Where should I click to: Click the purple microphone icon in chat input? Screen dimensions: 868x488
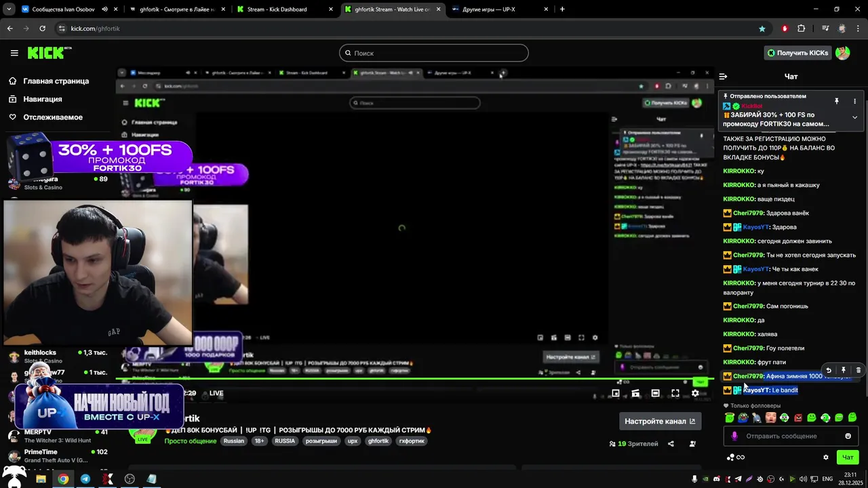[x=734, y=436]
